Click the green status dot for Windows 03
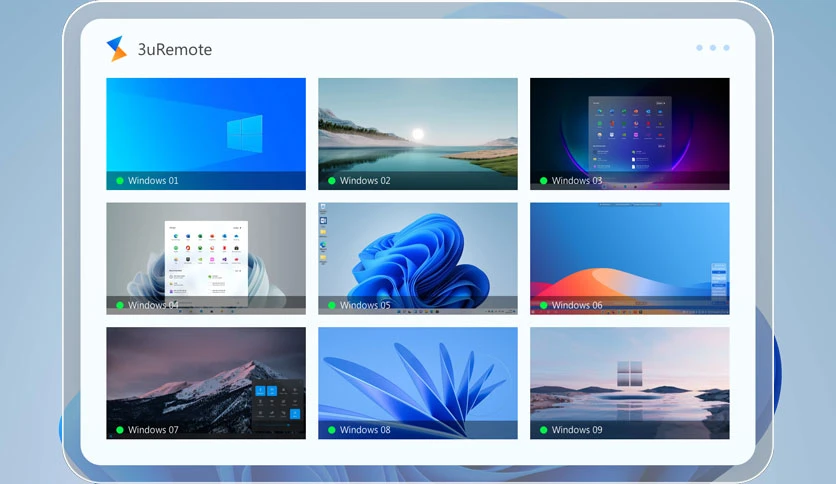836x484 pixels. tap(544, 181)
